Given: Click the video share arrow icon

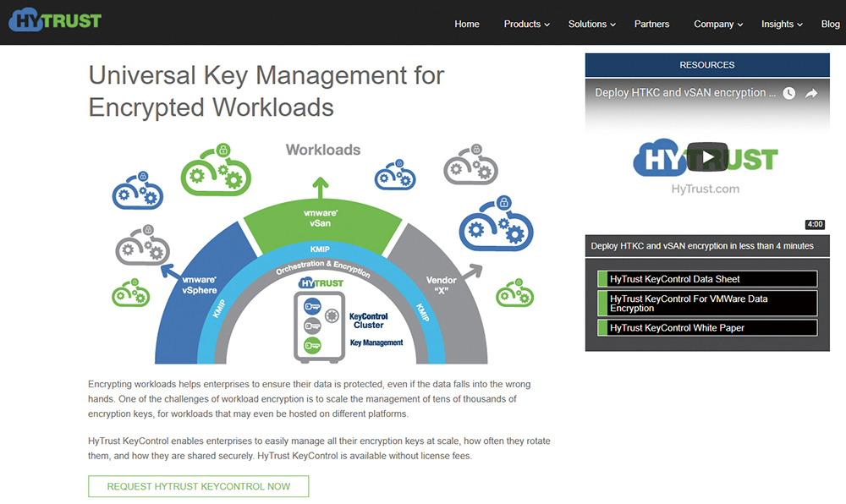Looking at the screenshot, I should coord(811,93).
